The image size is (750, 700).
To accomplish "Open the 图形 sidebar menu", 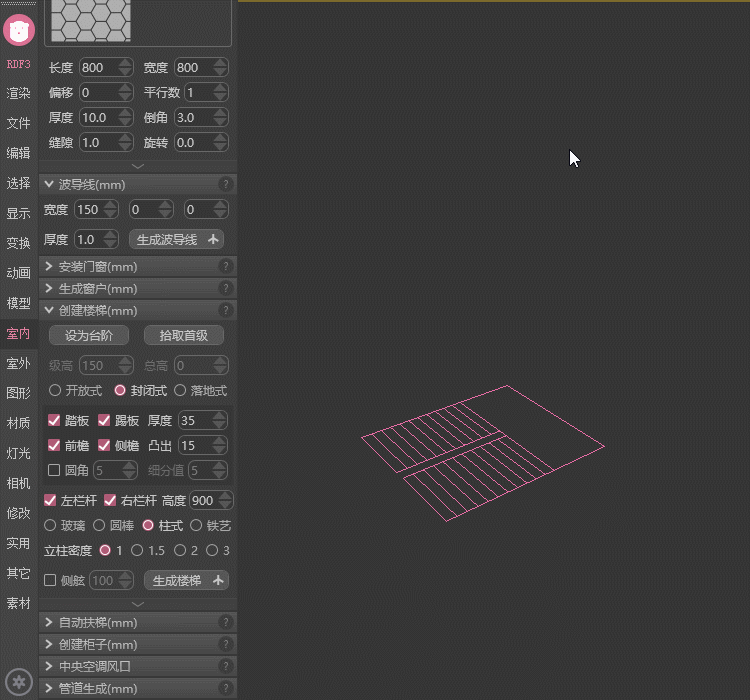I will [19, 393].
